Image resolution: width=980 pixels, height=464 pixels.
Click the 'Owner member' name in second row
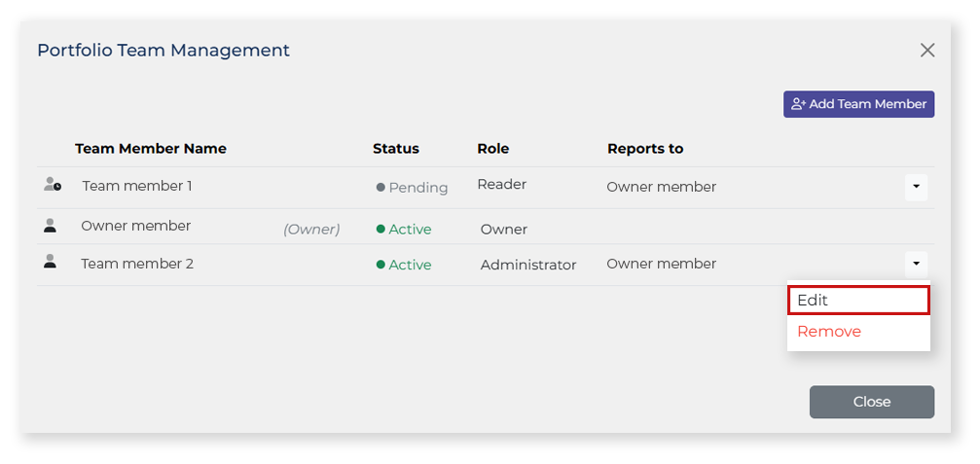click(135, 226)
